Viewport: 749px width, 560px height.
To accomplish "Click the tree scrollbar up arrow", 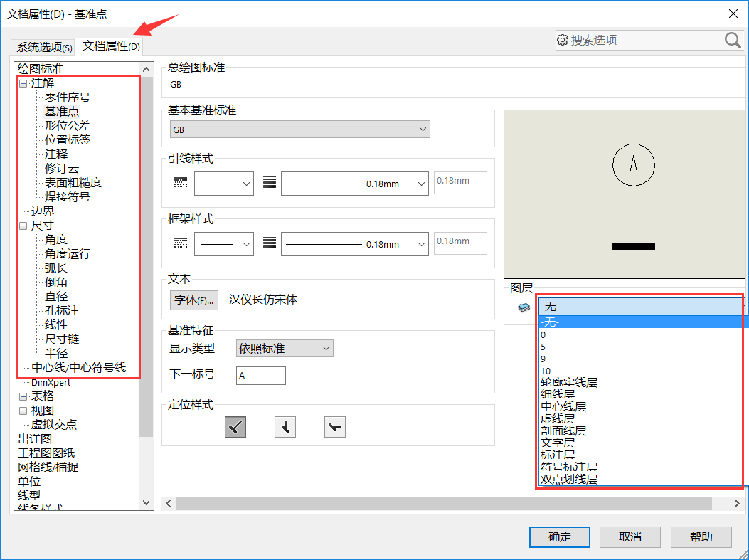I will click(147, 70).
